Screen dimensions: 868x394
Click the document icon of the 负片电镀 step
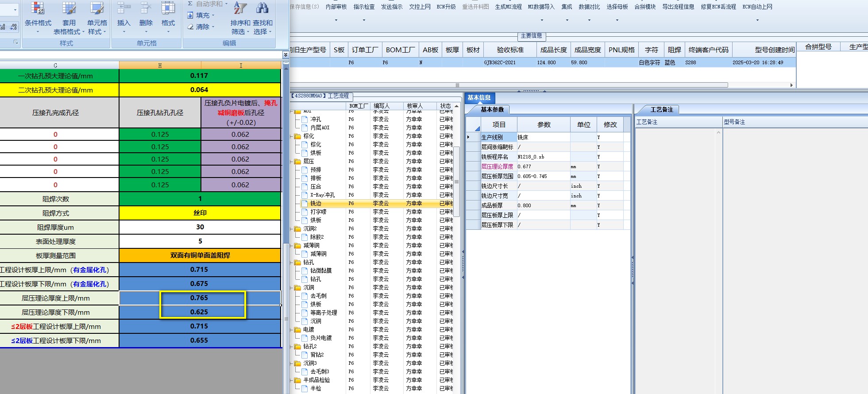(x=305, y=338)
